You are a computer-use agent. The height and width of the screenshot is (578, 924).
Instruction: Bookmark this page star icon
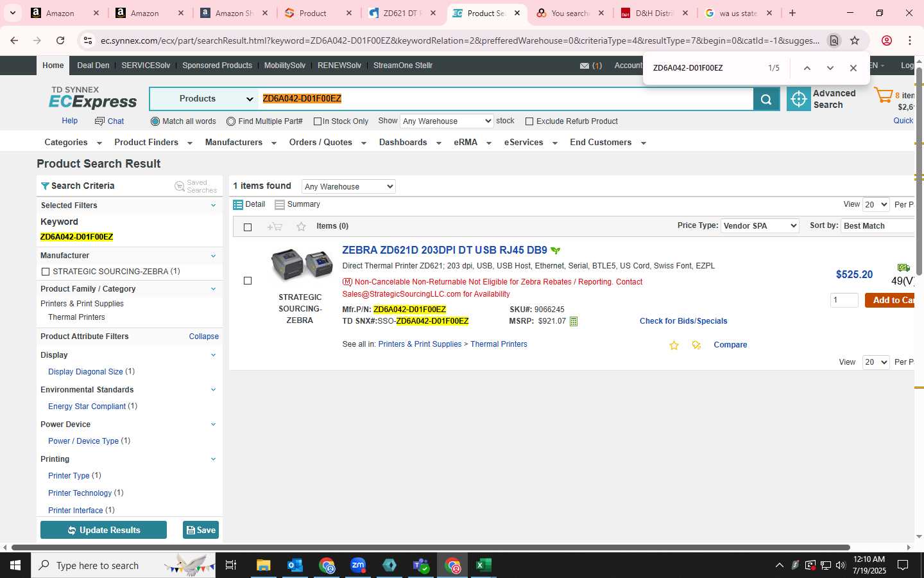855,40
